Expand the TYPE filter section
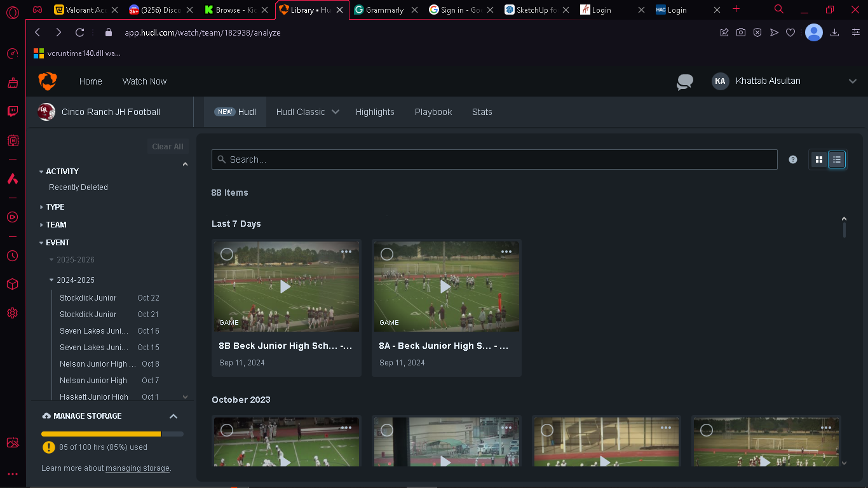The width and height of the screenshot is (868, 488). (x=51, y=207)
